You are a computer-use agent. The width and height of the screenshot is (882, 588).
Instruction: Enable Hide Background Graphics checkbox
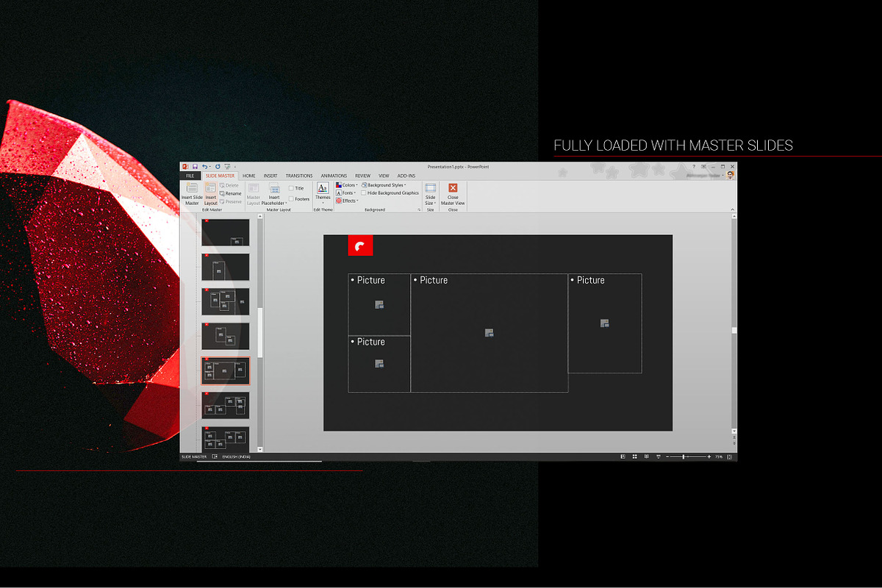(x=363, y=193)
